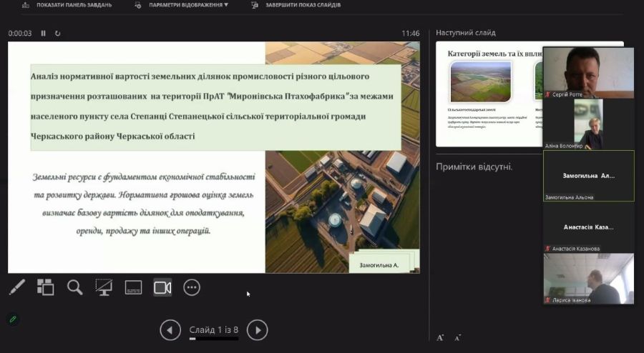Select Анастасія Казанова participant tile

point(589,227)
